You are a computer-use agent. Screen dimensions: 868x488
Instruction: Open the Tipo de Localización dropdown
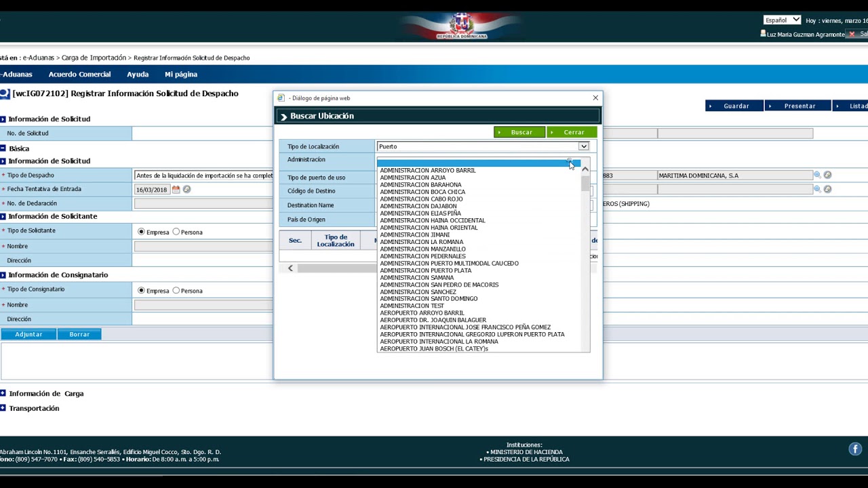click(583, 146)
